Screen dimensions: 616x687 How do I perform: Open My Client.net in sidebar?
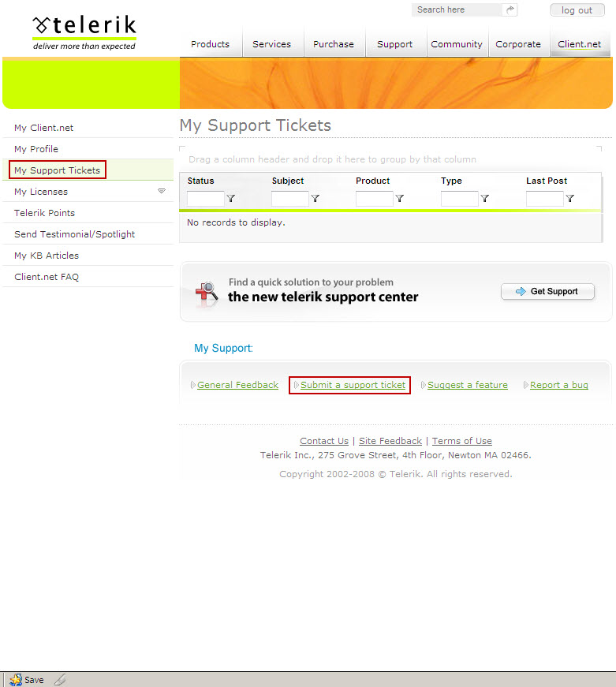(x=88, y=128)
